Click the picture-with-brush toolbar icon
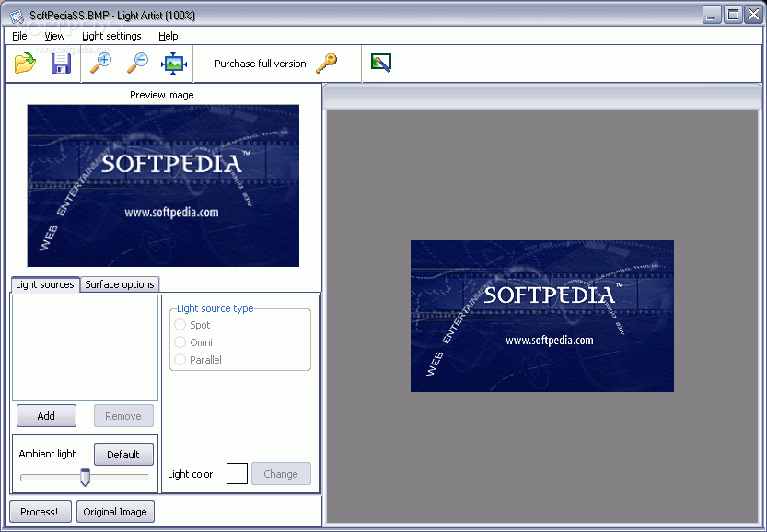The width and height of the screenshot is (767, 532). (x=381, y=64)
